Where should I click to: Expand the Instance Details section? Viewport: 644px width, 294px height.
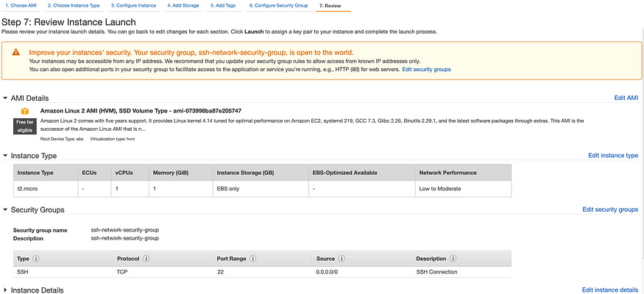coord(6,290)
